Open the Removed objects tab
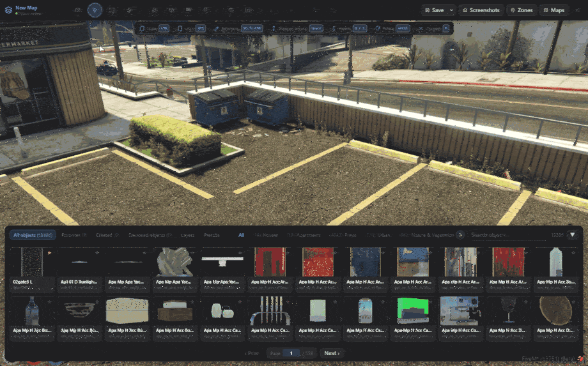Viewport: 588px width, 366px height. point(151,235)
